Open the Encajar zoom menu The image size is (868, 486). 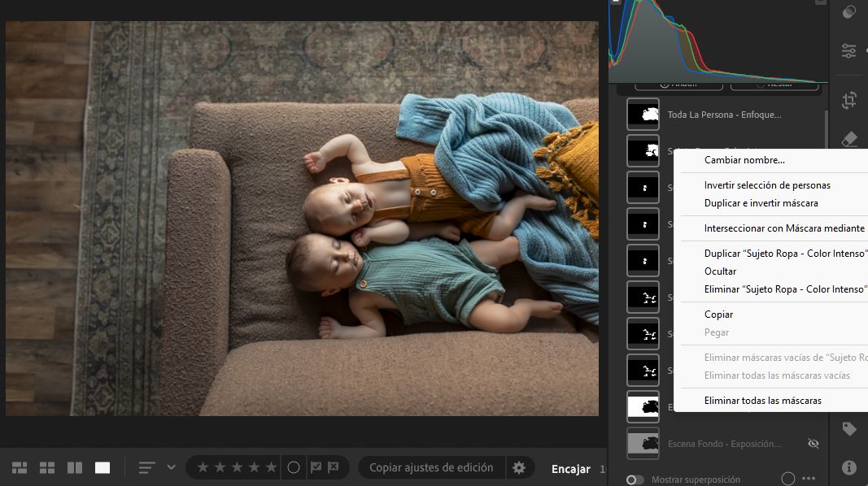pyautogui.click(x=570, y=468)
